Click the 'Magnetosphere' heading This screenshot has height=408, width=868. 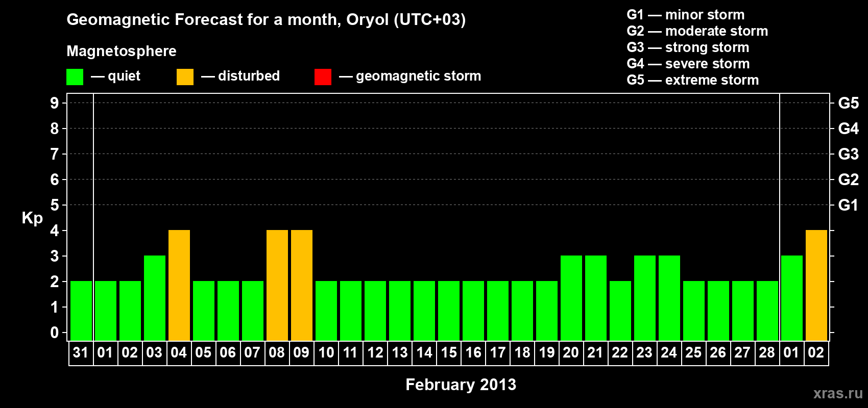122,52
